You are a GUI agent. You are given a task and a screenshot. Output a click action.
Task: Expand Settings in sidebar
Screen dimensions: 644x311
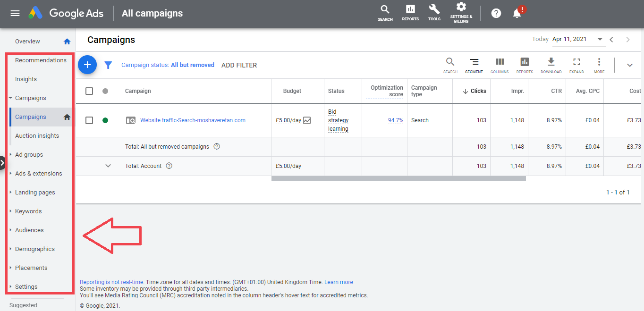click(10, 287)
